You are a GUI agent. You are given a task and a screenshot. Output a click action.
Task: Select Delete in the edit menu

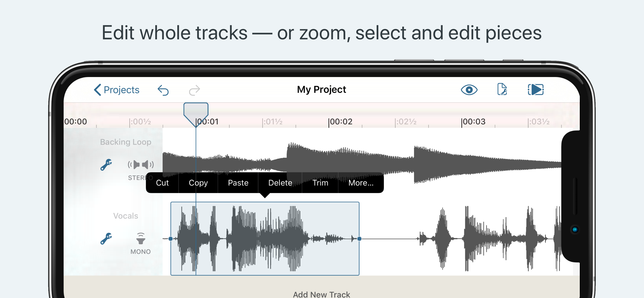[280, 183]
